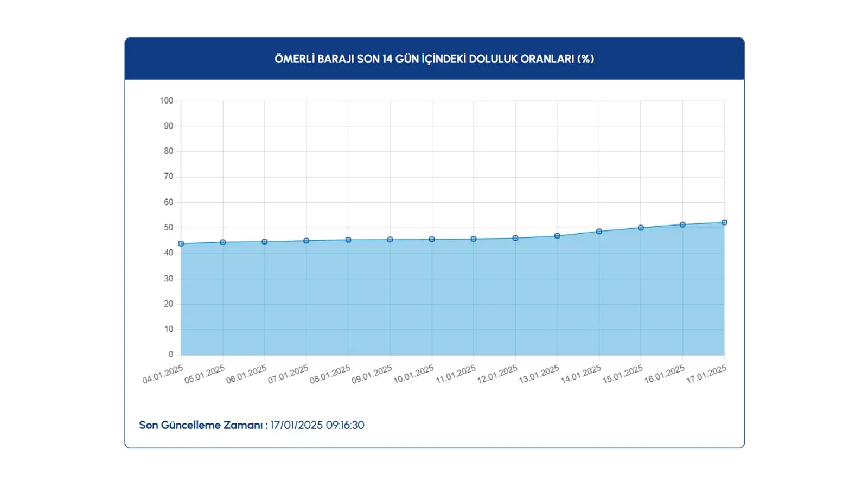
Task: Click the y-axis value 90
Action: tap(169, 126)
